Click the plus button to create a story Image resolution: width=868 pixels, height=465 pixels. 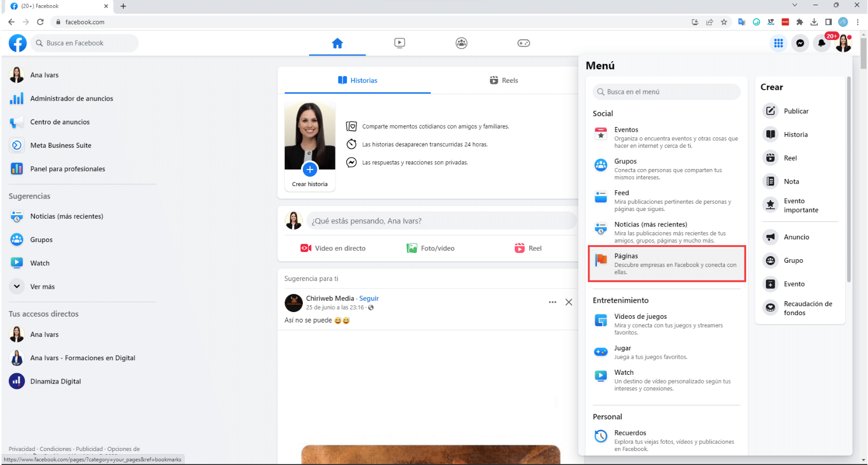coord(310,170)
